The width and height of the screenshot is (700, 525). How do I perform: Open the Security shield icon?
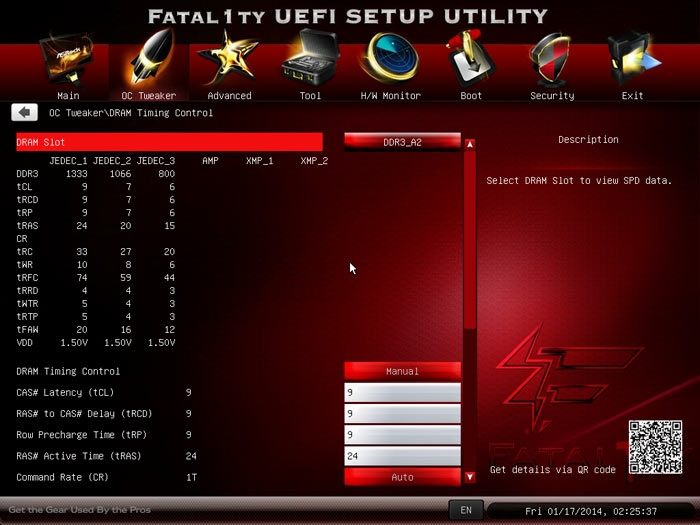pyautogui.click(x=550, y=60)
